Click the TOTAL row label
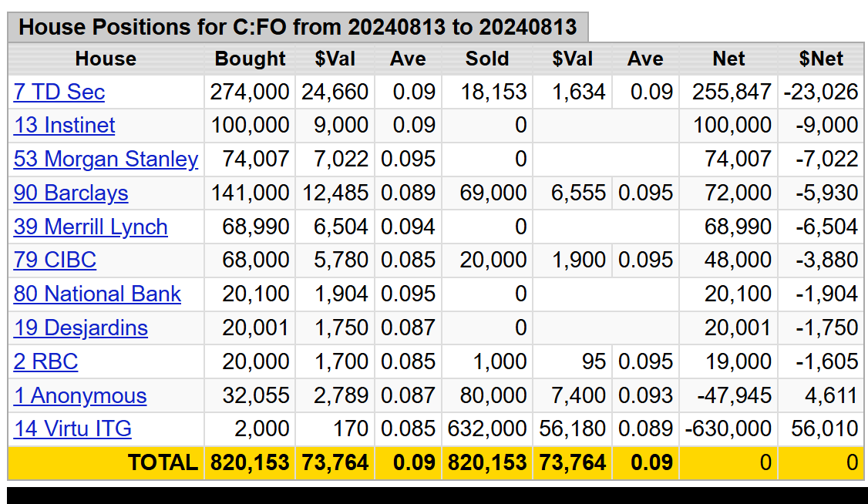The image size is (868, 504). click(x=163, y=462)
